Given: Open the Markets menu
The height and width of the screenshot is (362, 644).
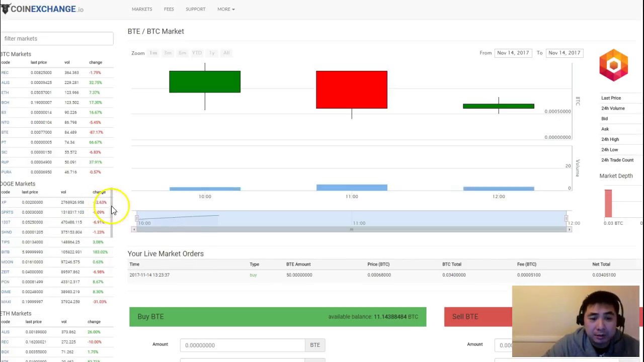Looking at the screenshot, I should [x=142, y=9].
